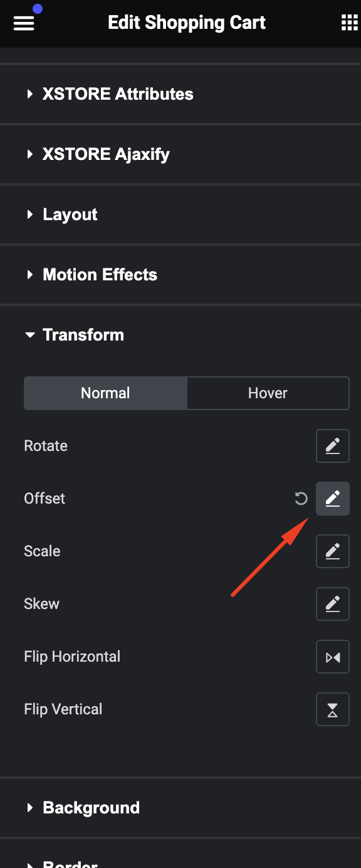The width and height of the screenshot is (361, 868).
Task: Expand the Motion Effects section
Action: (x=180, y=275)
